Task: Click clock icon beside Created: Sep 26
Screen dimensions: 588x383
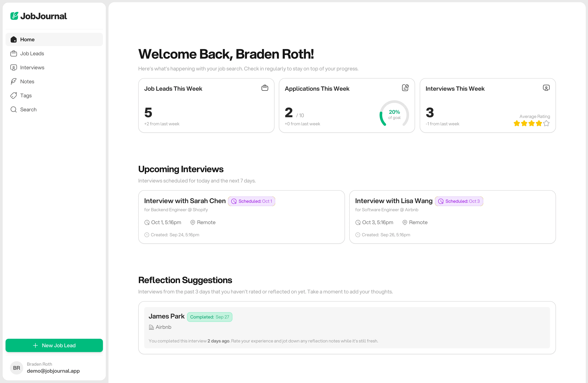Action: pos(358,235)
